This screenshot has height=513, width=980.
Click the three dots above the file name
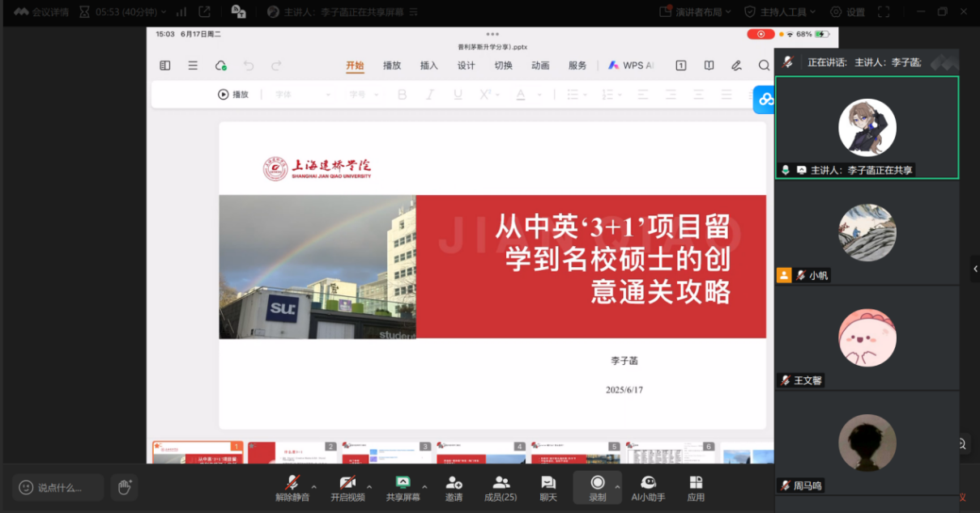click(x=492, y=34)
